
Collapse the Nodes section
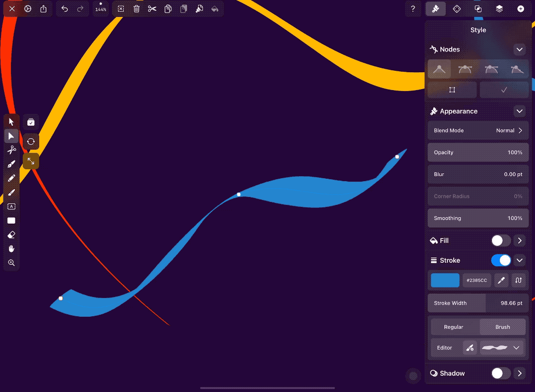click(x=519, y=49)
